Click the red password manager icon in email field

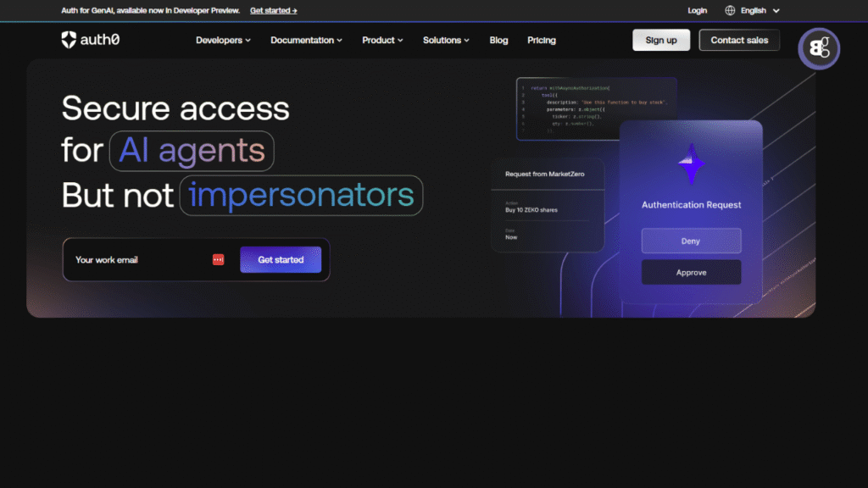(218, 259)
